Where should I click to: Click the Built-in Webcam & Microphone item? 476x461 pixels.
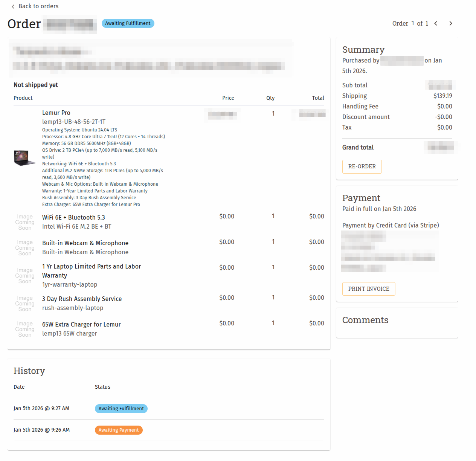point(85,243)
